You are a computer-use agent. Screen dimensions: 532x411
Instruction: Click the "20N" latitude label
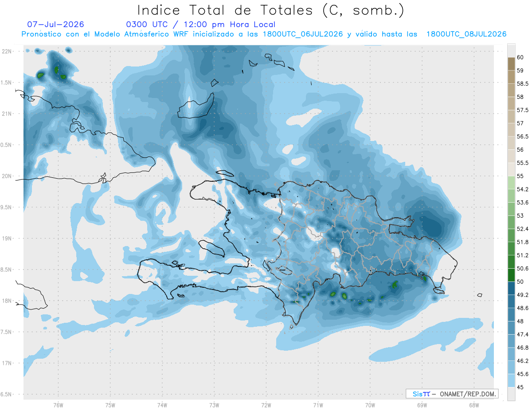pyautogui.click(x=7, y=176)
